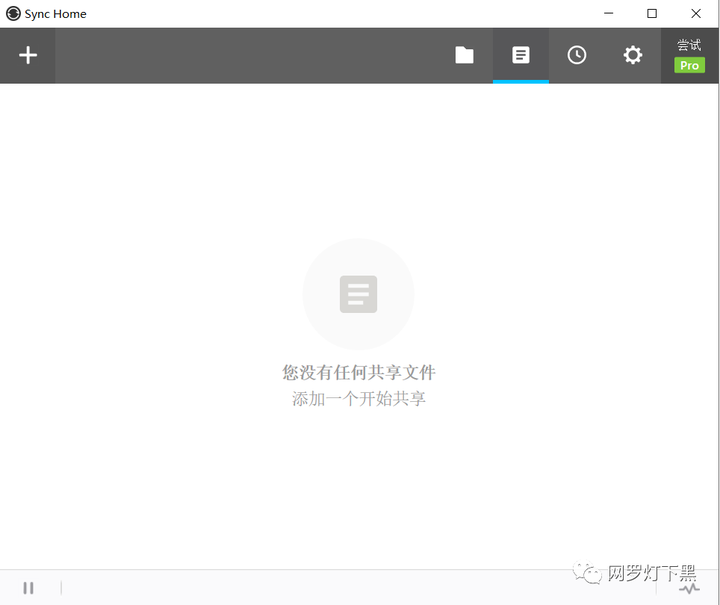Open the Settings gear icon
The height and width of the screenshot is (605, 720).
[x=633, y=55]
